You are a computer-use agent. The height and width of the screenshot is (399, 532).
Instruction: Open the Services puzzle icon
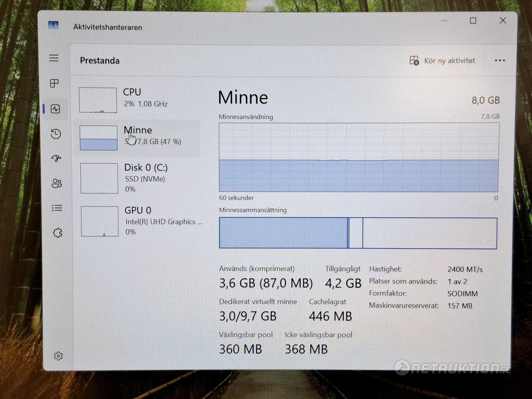[x=58, y=233]
